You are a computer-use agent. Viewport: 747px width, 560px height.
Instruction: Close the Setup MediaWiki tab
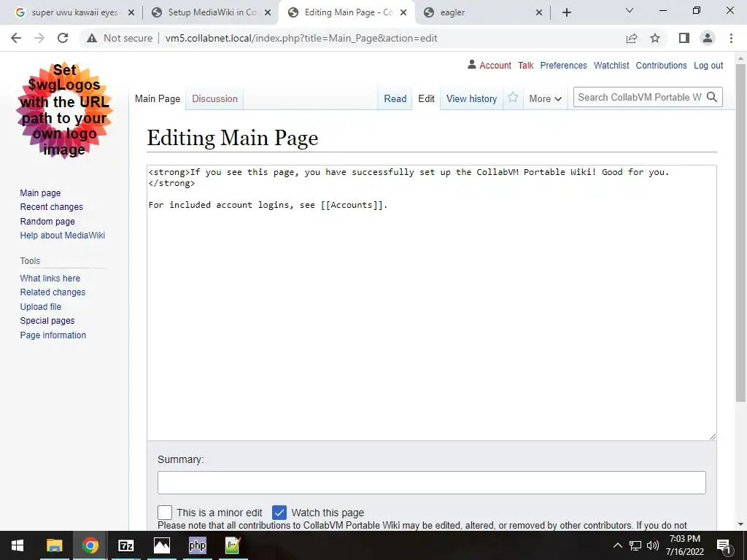(268, 12)
